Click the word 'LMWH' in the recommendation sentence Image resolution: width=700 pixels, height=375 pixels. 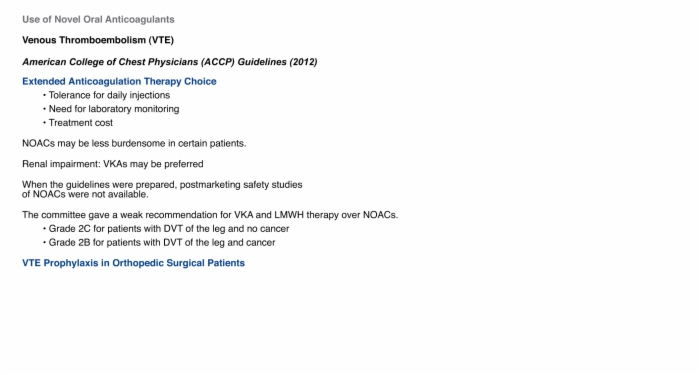click(x=288, y=215)
